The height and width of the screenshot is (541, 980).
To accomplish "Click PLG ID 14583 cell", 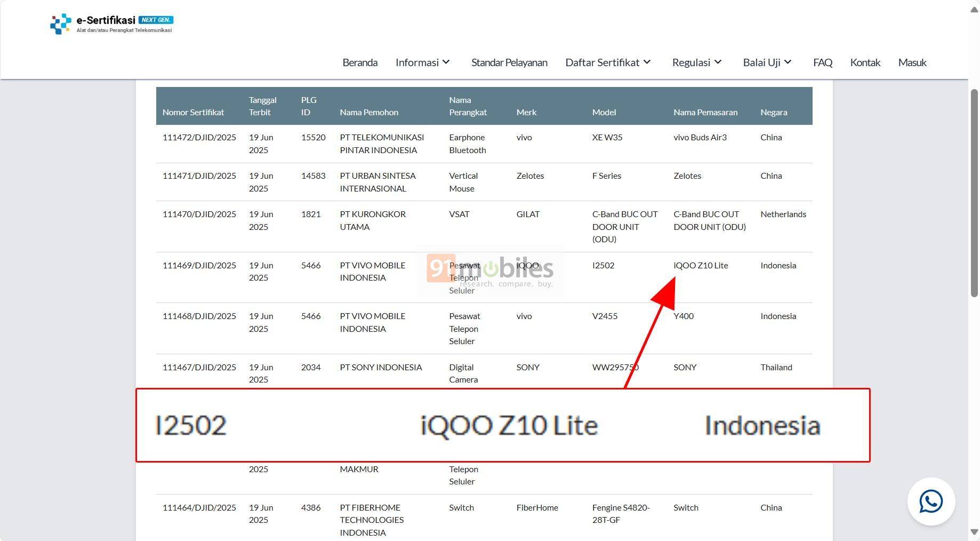I will (313, 176).
